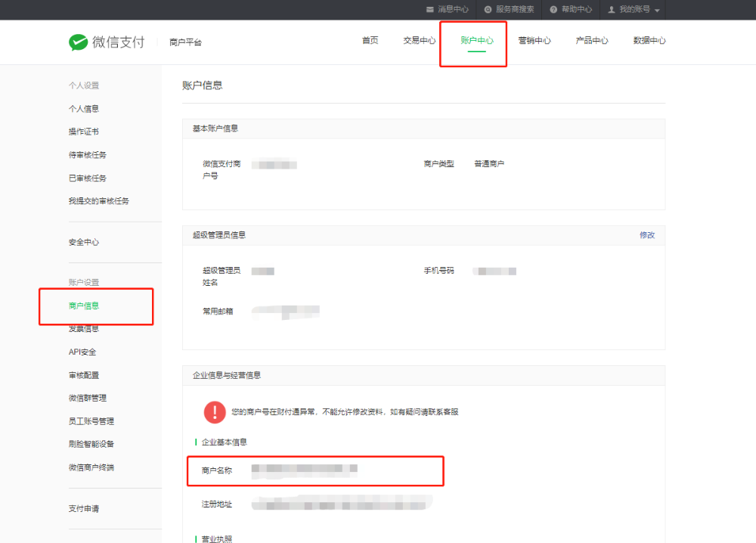This screenshot has height=543, width=756.
Task: Switch to the 首页 tab
Action: pyautogui.click(x=370, y=41)
